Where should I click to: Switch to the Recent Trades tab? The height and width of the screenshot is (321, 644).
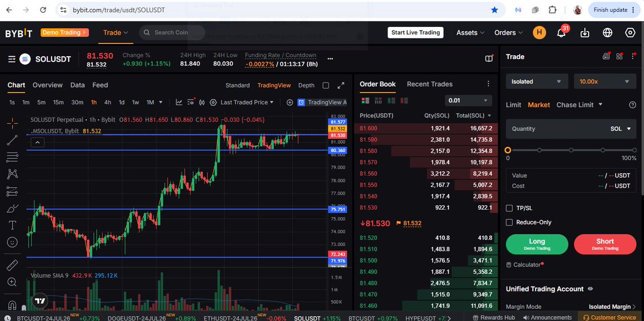430,84
